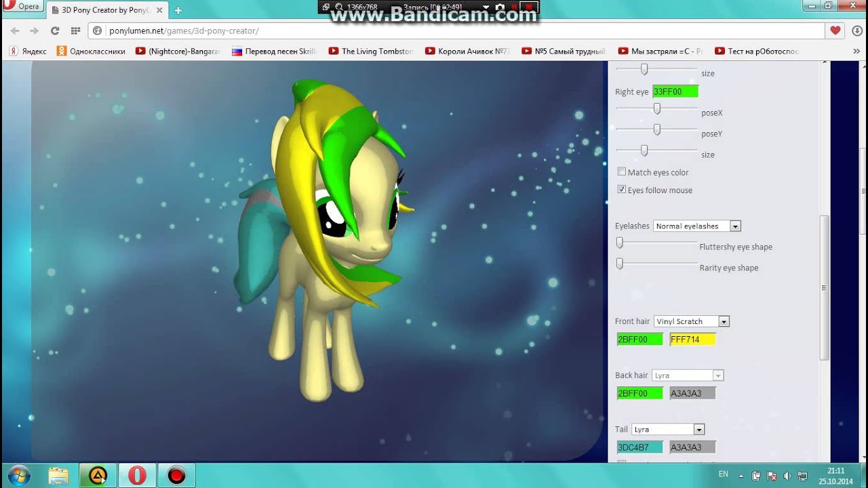Open the network tray icon
The image size is (868, 488).
pos(802,476)
